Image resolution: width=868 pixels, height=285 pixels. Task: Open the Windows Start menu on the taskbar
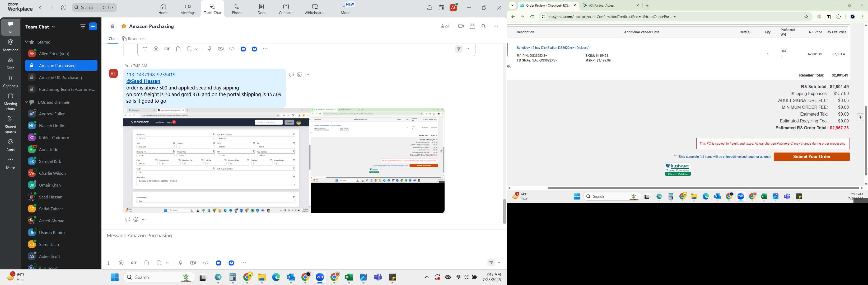pyautogui.click(x=115, y=277)
